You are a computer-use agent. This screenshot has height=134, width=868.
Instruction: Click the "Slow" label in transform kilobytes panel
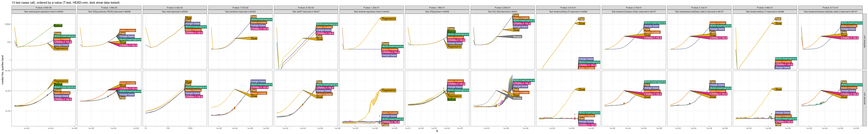tap(254, 39)
